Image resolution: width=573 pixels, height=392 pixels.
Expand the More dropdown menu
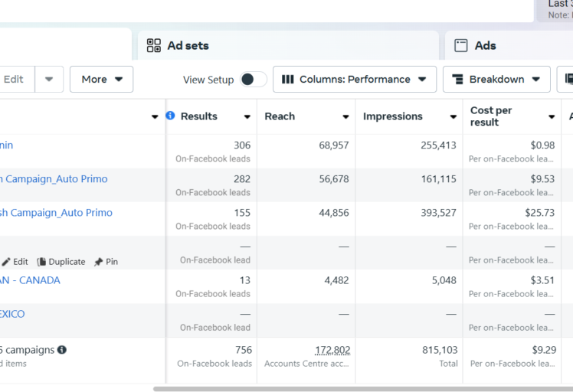tap(101, 80)
